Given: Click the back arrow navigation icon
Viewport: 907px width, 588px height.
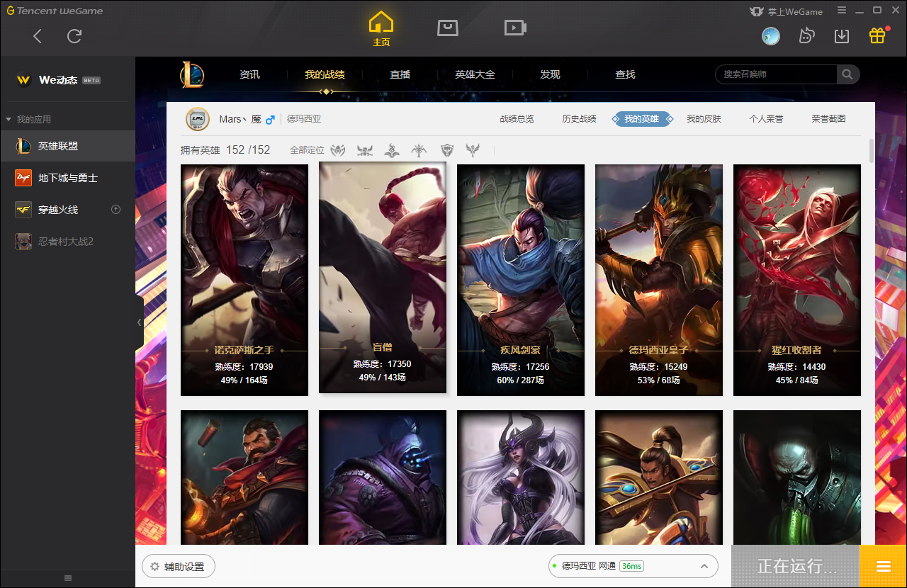Looking at the screenshot, I should coord(38,36).
